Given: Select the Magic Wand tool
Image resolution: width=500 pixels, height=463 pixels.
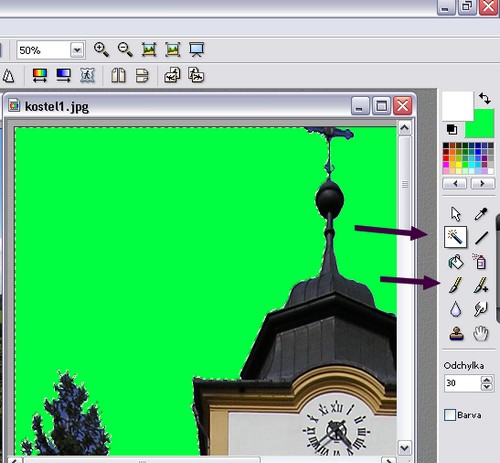Looking at the screenshot, I should click(x=455, y=237).
